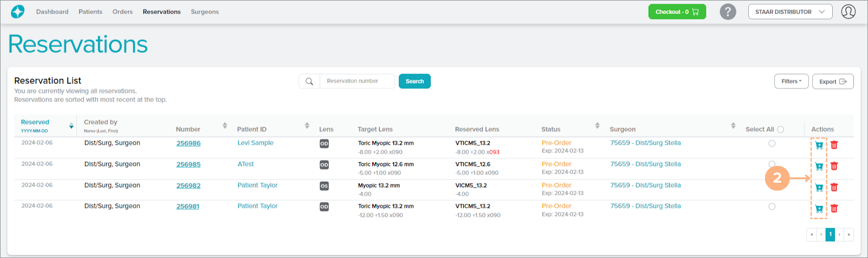This screenshot has width=868, height=258.
Task: Add reservation 256982 to cart
Action: point(819,187)
